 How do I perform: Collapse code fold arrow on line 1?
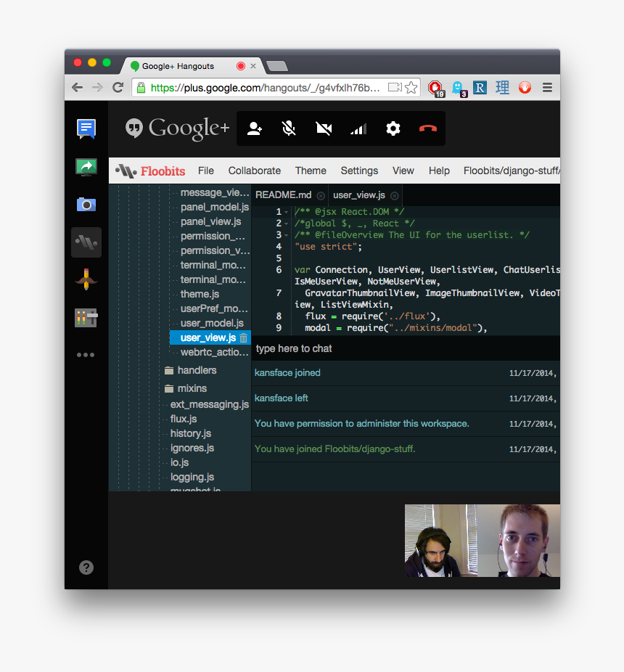[x=287, y=212]
